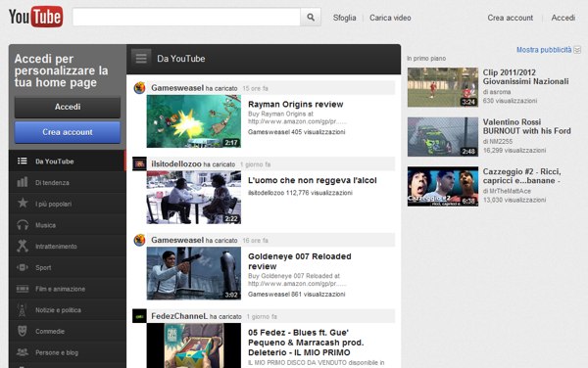Click Gamesweasel avatar above Rayman Origins
The image size is (588, 368).
(139, 88)
